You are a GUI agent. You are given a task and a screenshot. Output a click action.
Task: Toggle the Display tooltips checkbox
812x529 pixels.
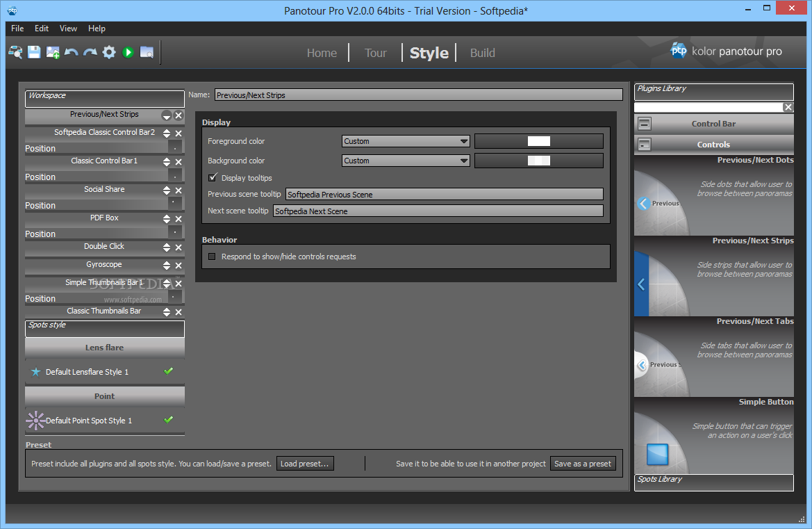(x=213, y=178)
